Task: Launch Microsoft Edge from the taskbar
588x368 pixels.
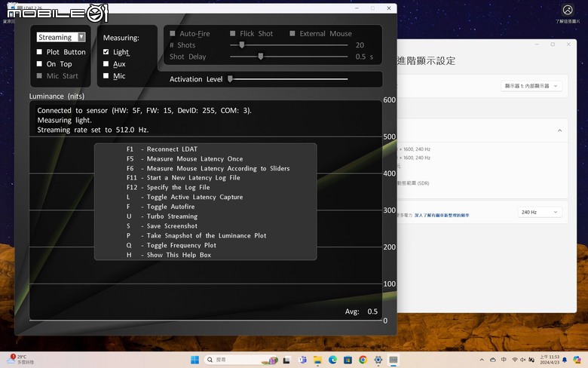Action: pos(332,360)
